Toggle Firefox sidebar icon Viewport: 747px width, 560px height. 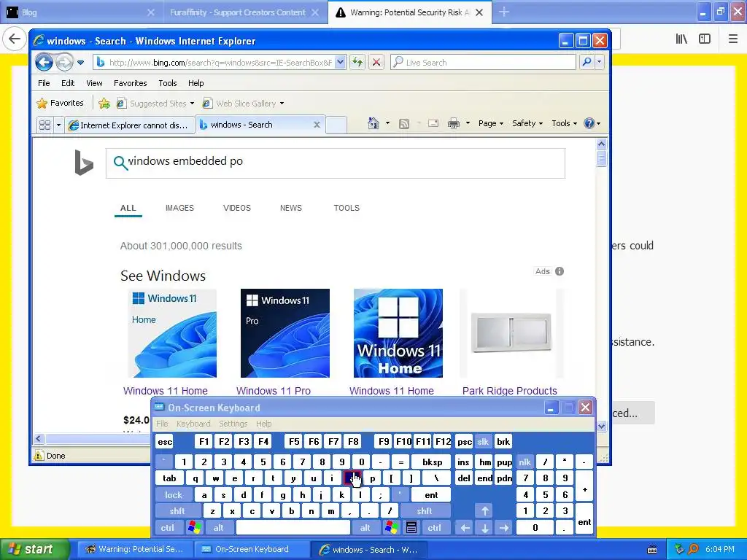tap(705, 39)
